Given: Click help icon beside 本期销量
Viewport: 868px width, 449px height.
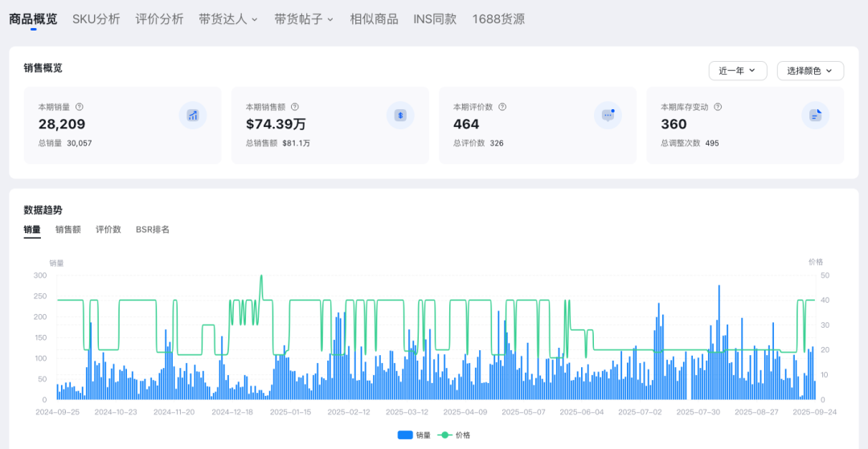Looking at the screenshot, I should [x=80, y=107].
